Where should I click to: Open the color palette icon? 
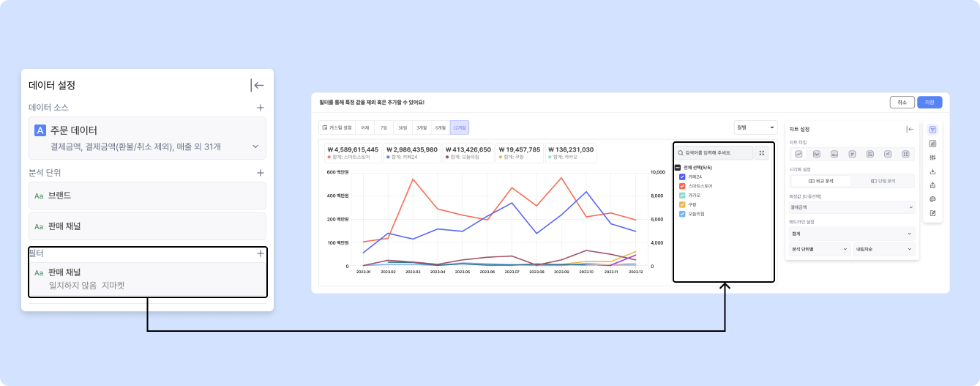[932, 199]
